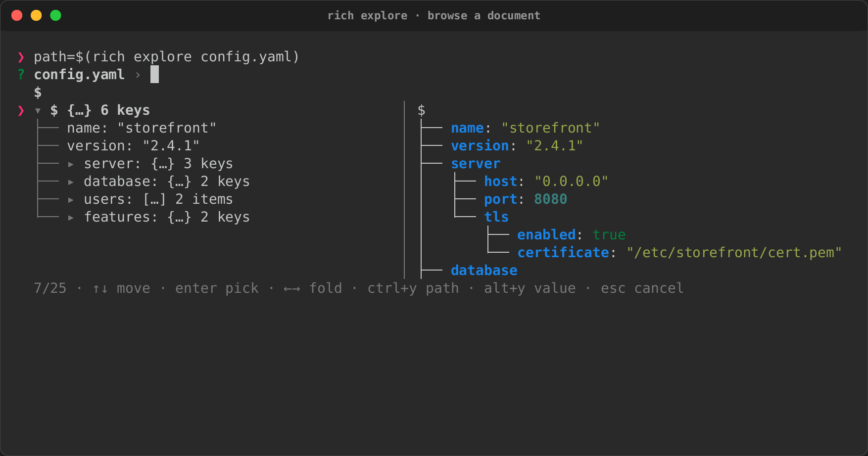The width and height of the screenshot is (868, 456).
Task: Click the pink prompt chevron before path=
Action: [x=21, y=57]
